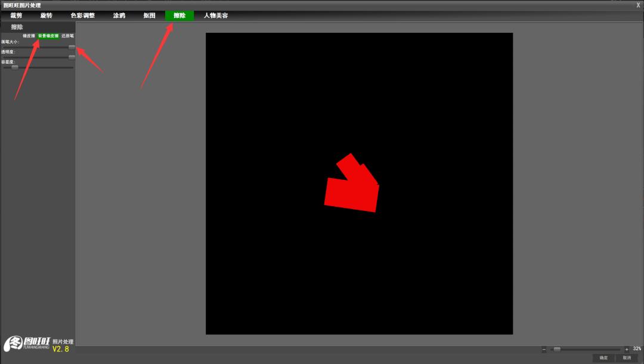Click the 透明度 slider handle
This screenshot has width=644, height=364.
pyautogui.click(x=72, y=57)
